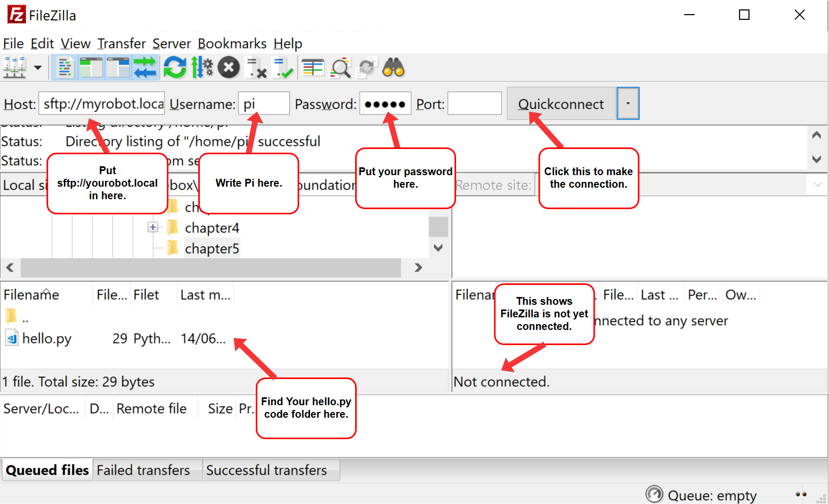Search for files with binoculars icon

393,67
